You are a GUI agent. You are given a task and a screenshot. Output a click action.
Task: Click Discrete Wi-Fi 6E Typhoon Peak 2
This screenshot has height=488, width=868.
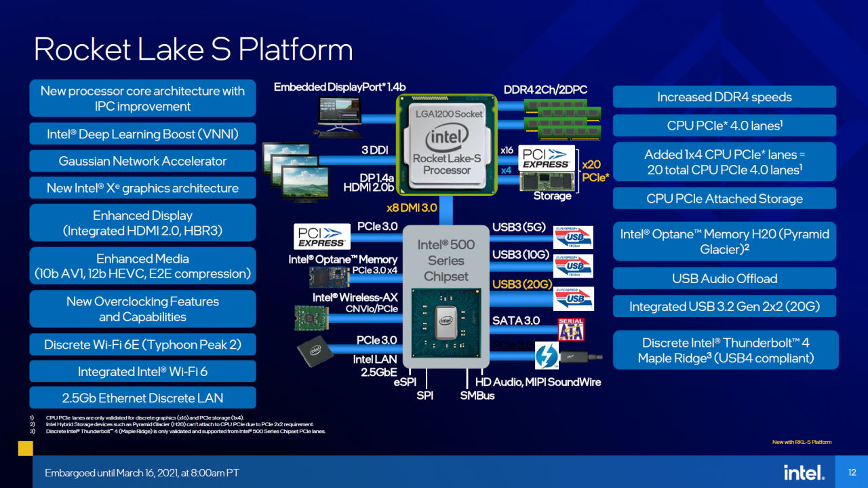(142, 344)
